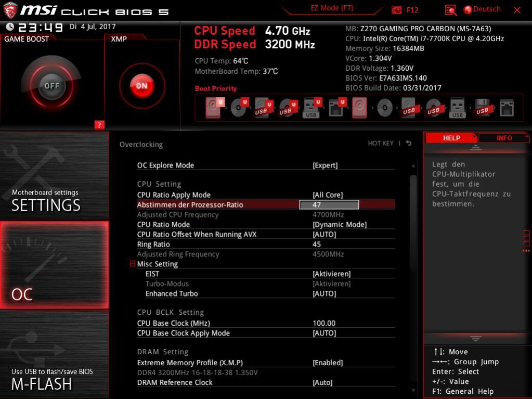Image resolution: width=532 pixels, height=399 pixels.
Task: Switch to the HELP tab
Action: (x=451, y=138)
